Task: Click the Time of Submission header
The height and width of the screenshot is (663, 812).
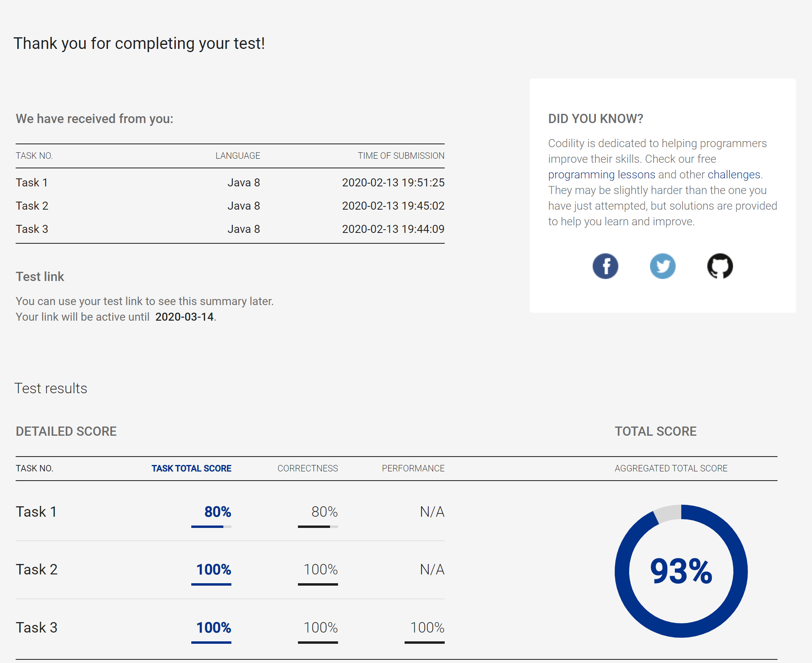Action: tap(401, 156)
